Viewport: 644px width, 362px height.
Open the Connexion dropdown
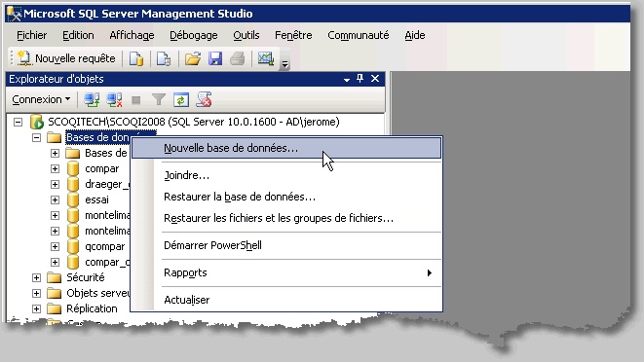pos(41,99)
